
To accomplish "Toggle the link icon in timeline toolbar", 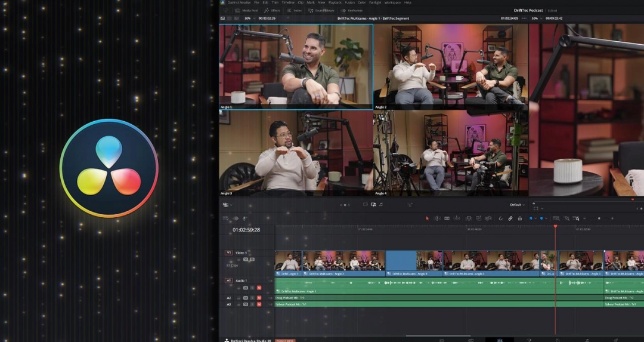I will pyautogui.click(x=510, y=218).
